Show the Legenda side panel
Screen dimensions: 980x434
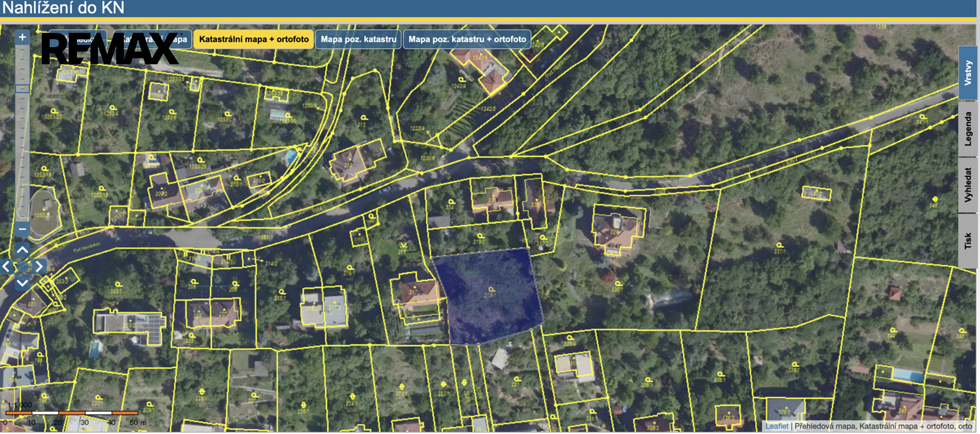click(968, 129)
